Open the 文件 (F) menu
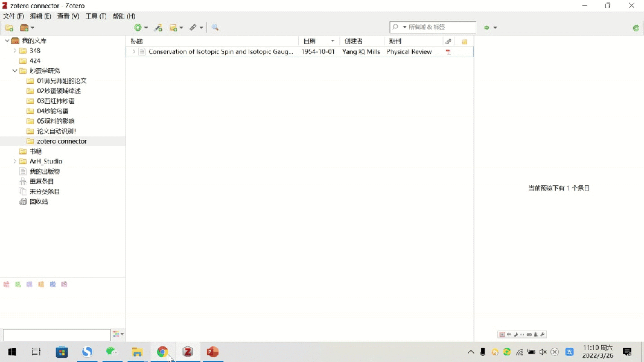Screen dimensions: 644x362 point(13,16)
